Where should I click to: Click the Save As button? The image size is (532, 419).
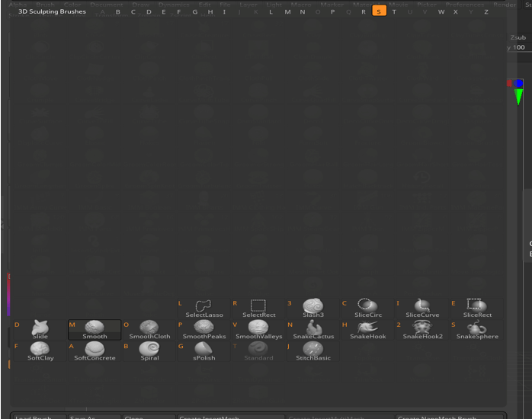95,417
